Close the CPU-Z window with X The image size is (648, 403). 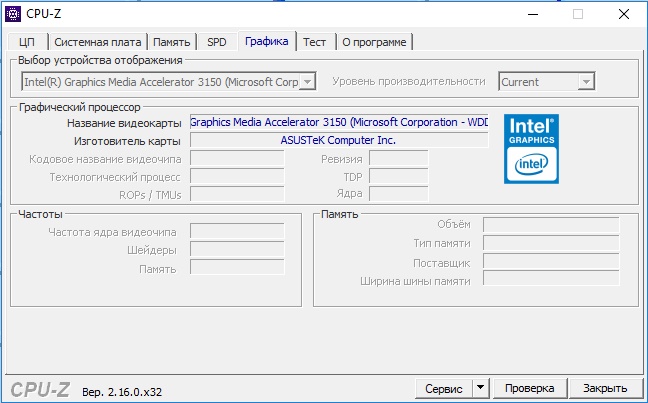click(624, 14)
